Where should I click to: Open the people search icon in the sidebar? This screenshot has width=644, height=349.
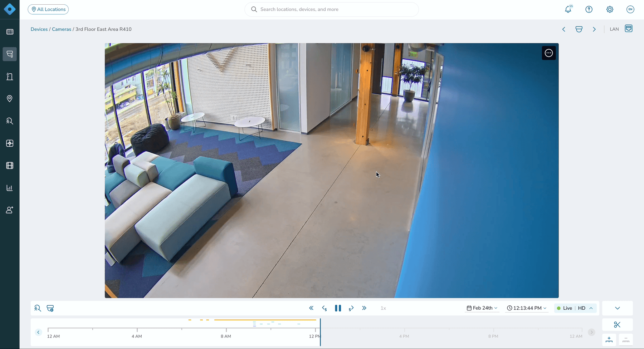pos(10,121)
